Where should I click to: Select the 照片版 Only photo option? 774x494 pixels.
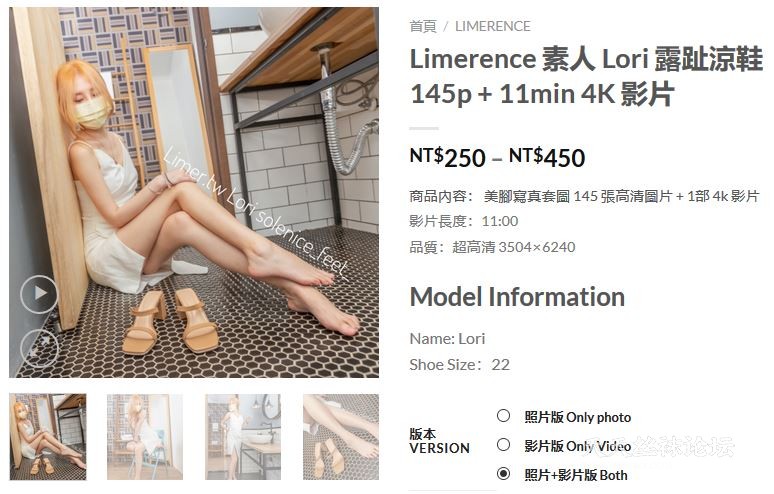click(503, 416)
